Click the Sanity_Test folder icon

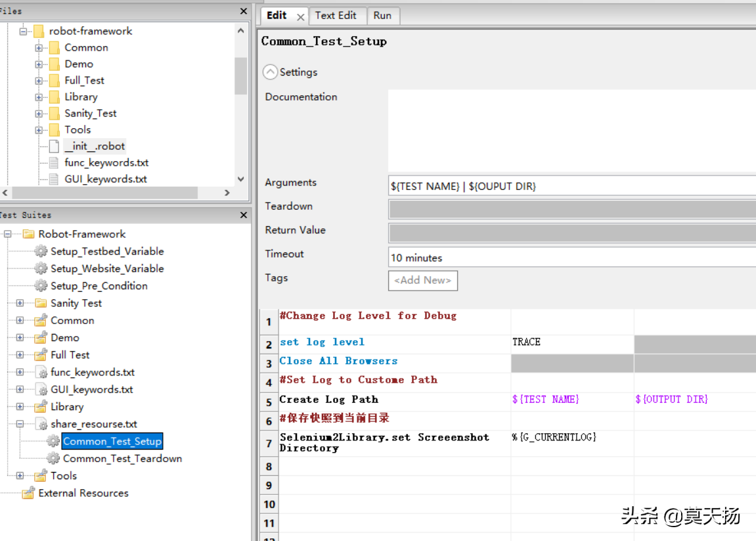(55, 114)
